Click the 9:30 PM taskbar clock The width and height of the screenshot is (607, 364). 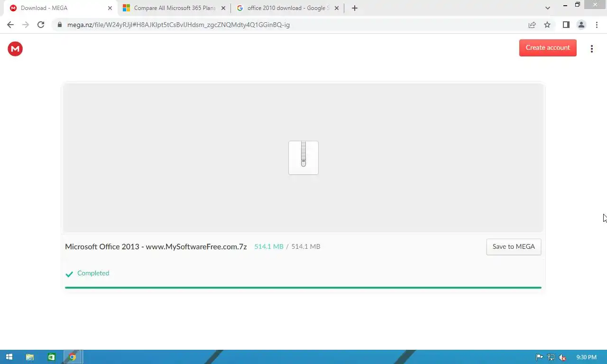pos(586,357)
